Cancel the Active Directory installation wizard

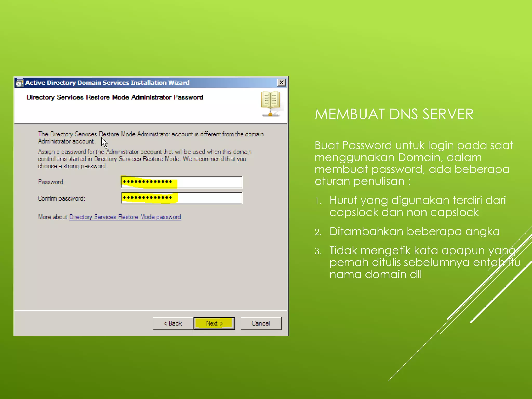261,323
